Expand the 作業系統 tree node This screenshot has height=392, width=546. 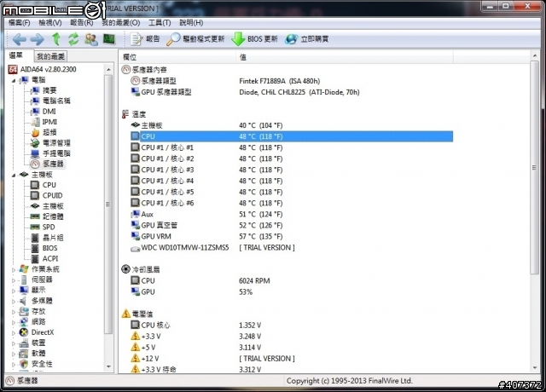pos(14,269)
